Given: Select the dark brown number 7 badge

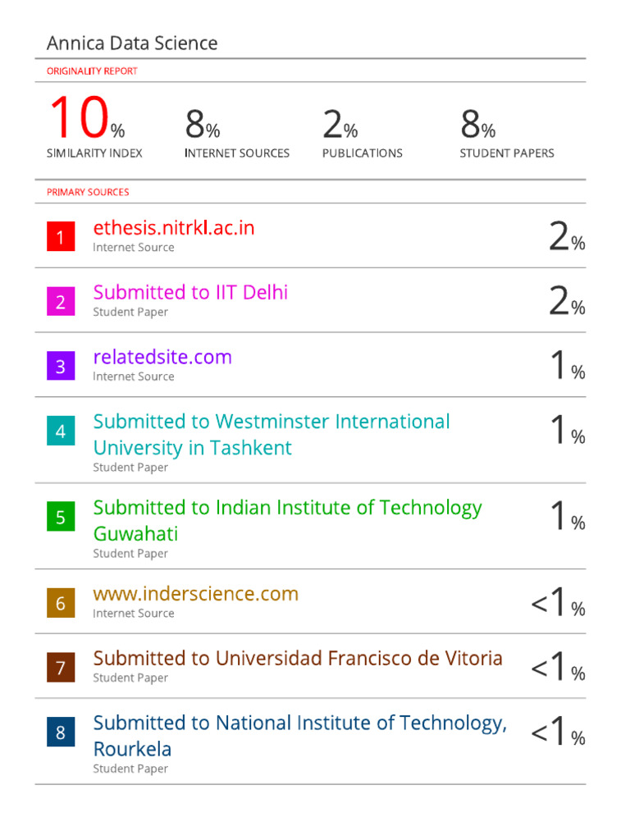Looking at the screenshot, I should click(61, 668).
